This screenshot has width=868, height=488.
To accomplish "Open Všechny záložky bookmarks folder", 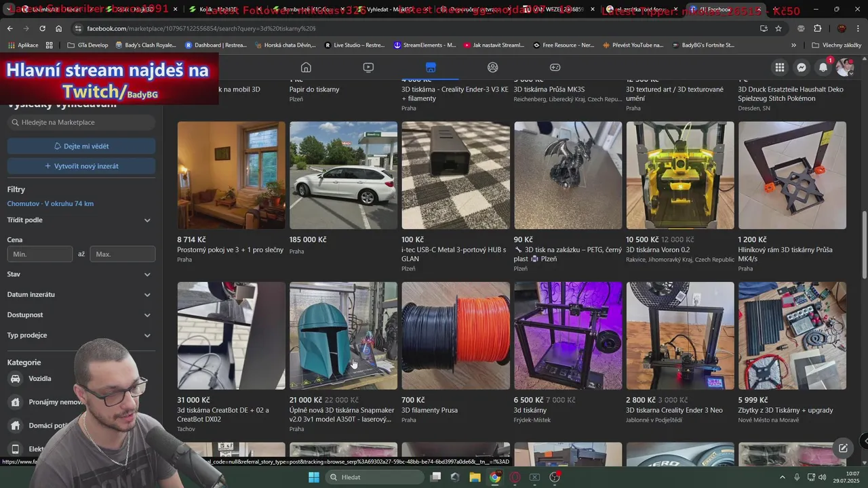I will click(x=836, y=45).
